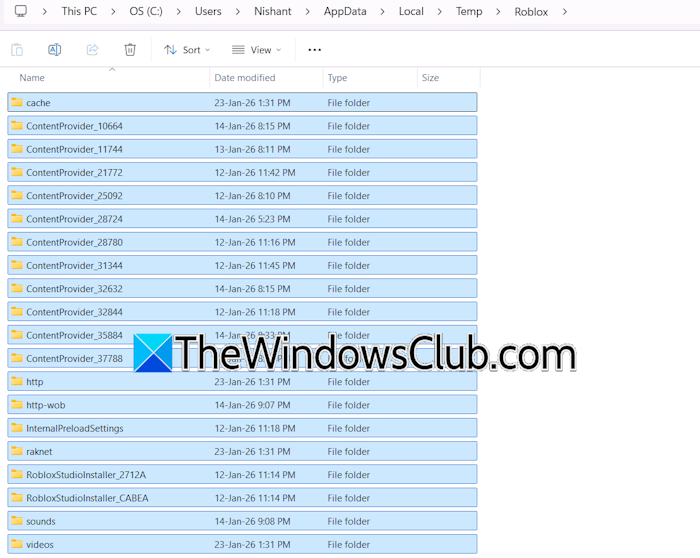Go to OS (C:) breadcrumb
This screenshot has width=700, height=558.
click(146, 11)
